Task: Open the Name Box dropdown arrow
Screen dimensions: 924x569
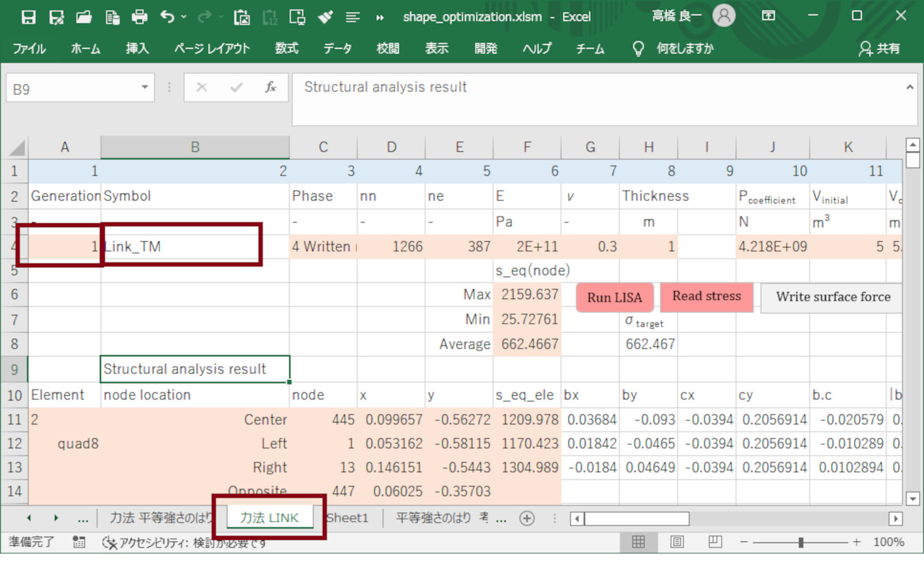Action: (x=145, y=87)
